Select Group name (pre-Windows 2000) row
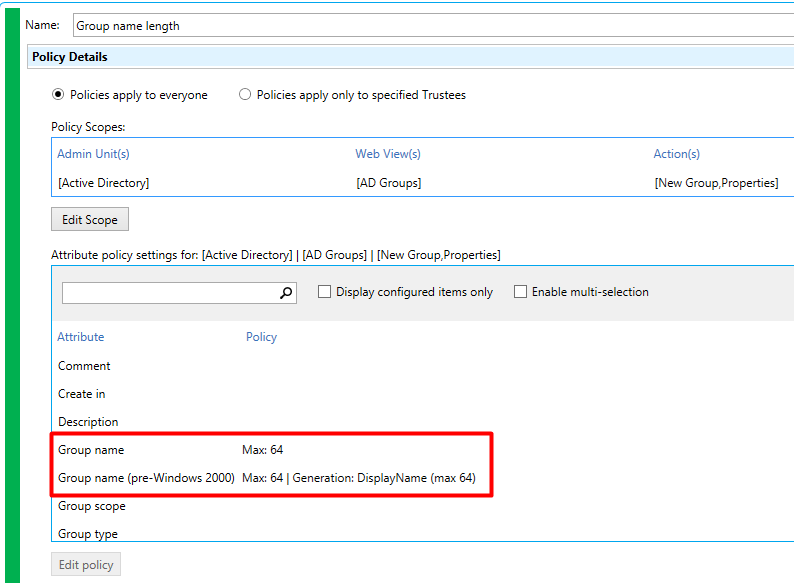 [423, 478]
